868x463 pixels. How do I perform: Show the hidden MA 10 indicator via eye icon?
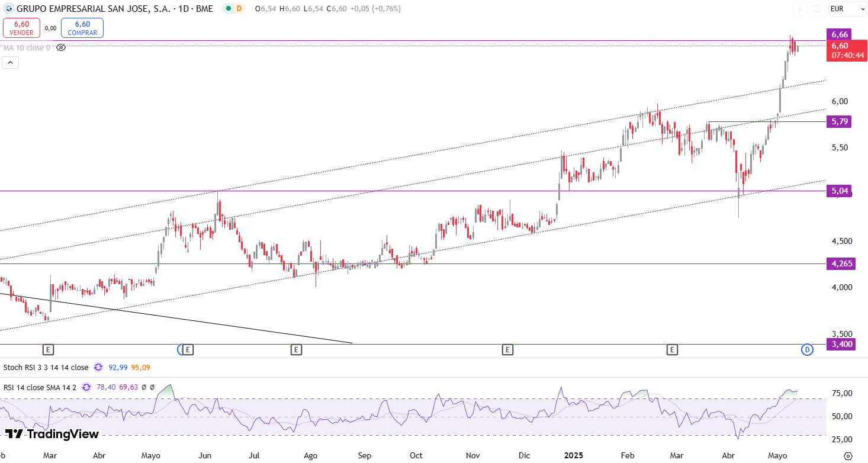61,47
